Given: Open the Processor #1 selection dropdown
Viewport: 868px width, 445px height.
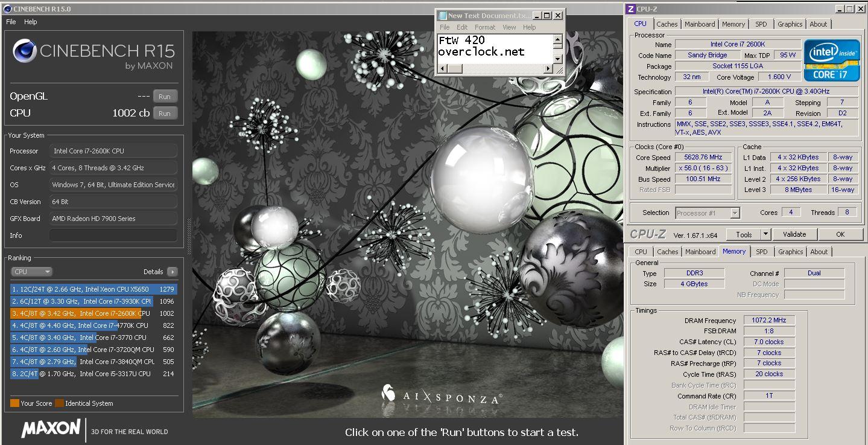Looking at the screenshot, I should [x=707, y=213].
